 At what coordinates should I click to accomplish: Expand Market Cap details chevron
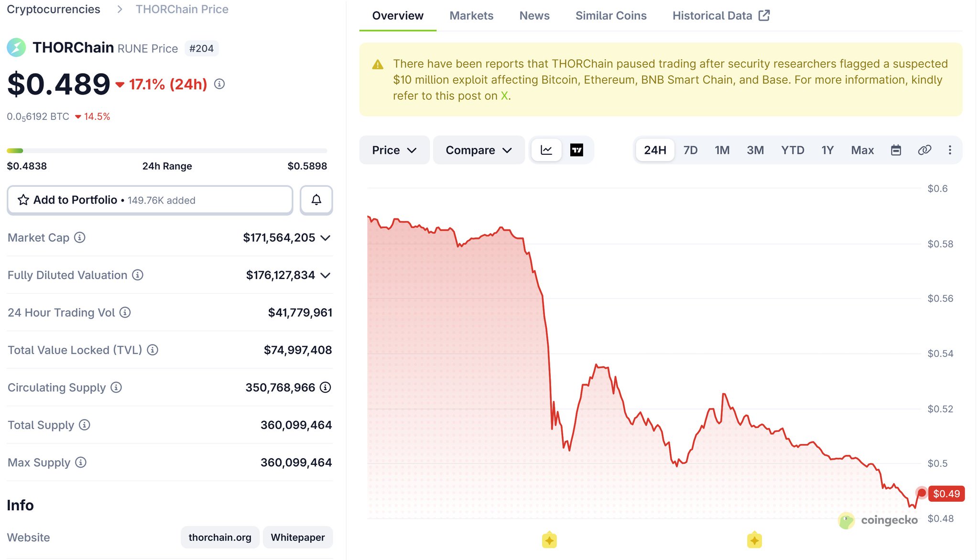(326, 238)
